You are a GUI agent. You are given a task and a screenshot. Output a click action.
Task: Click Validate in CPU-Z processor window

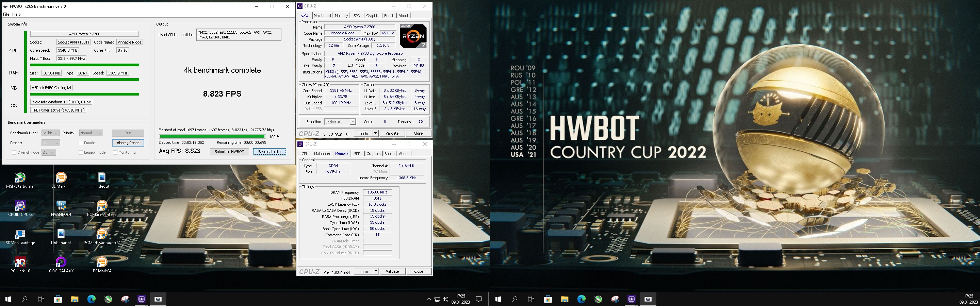pyautogui.click(x=392, y=133)
